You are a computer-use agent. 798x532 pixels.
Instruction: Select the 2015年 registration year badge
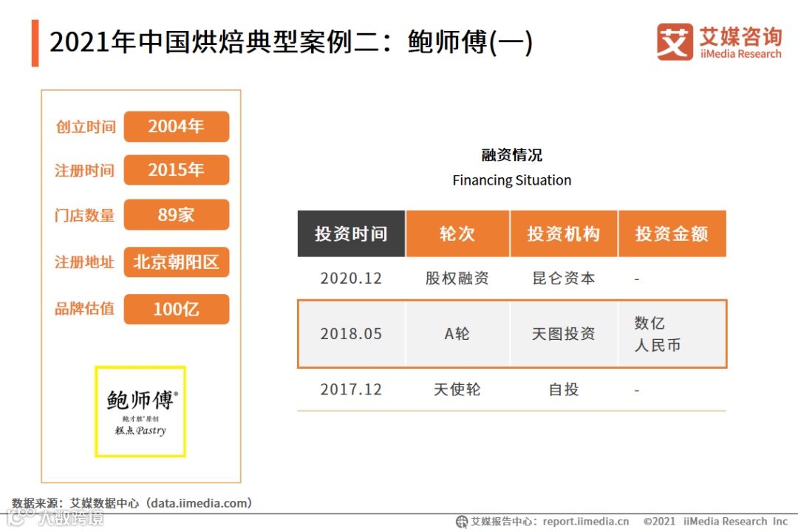pos(177,170)
